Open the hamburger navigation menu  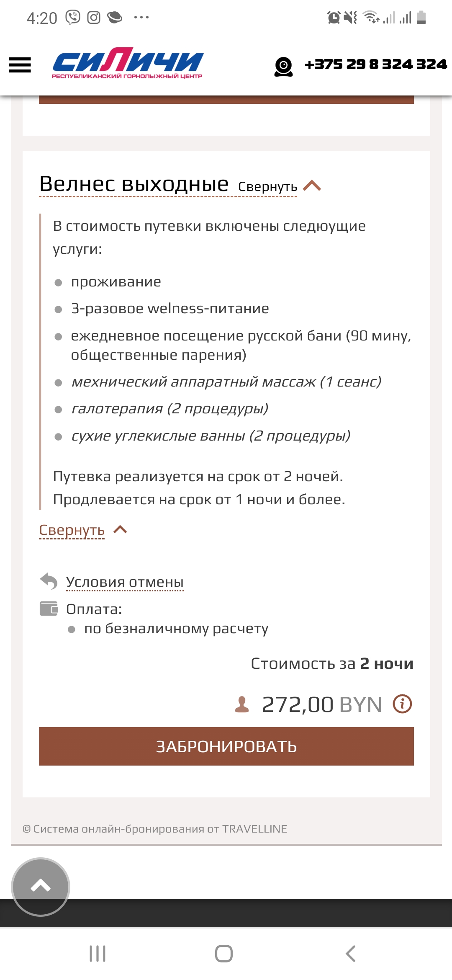click(x=20, y=65)
